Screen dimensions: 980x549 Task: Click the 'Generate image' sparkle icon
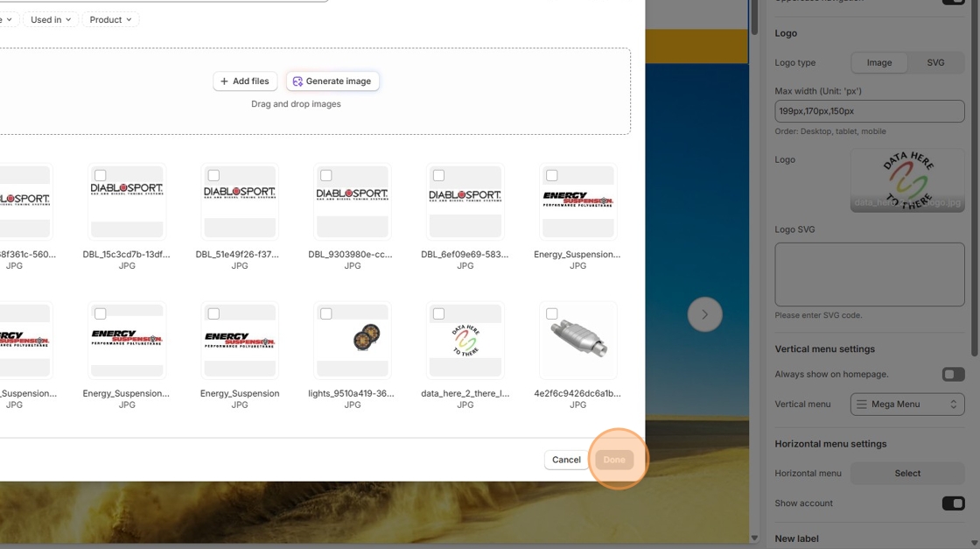[297, 81]
